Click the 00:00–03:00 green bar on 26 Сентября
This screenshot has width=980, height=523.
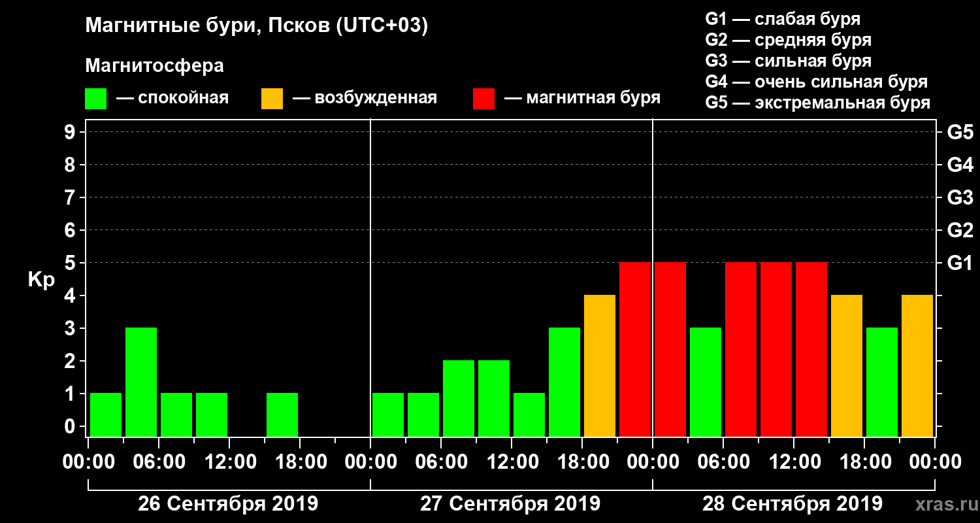pyautogui.click(x=106, y=414)
